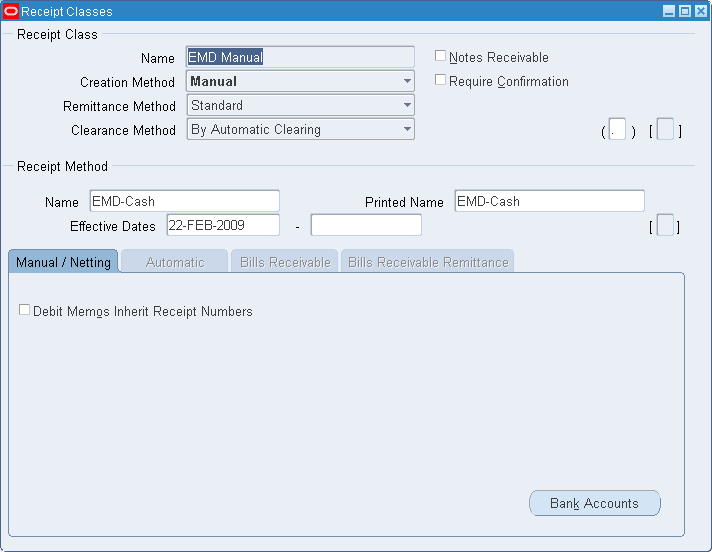Click the Oracle icon in the title bar
This screenshot has width=712, height=552.
pos(10,11)
